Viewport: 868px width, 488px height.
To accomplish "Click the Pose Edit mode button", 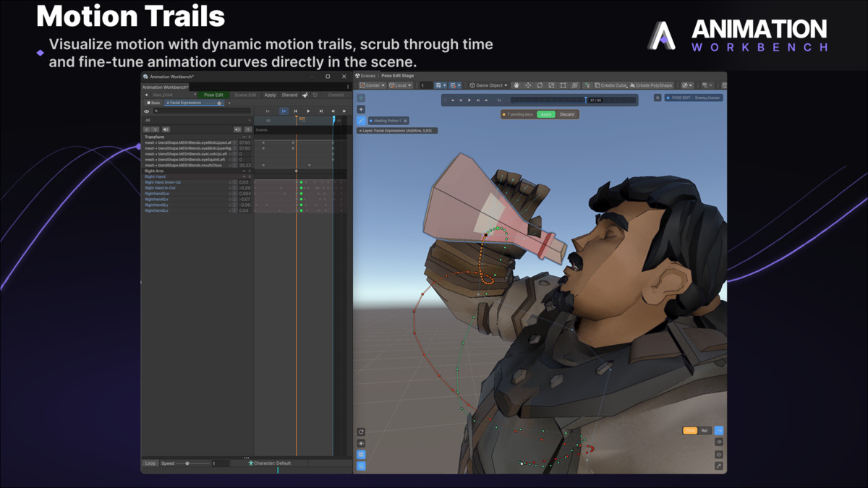I will (x=213, y=95).
